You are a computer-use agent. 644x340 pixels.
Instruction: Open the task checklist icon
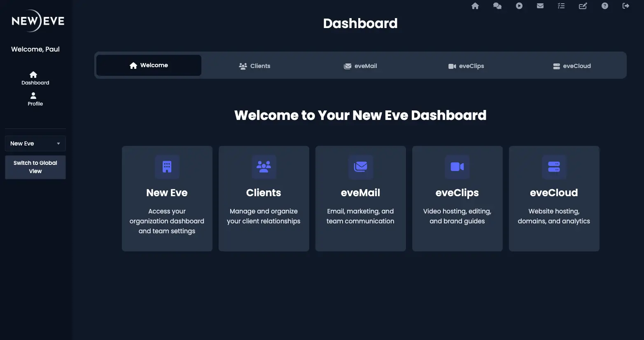tap(561, 6)
